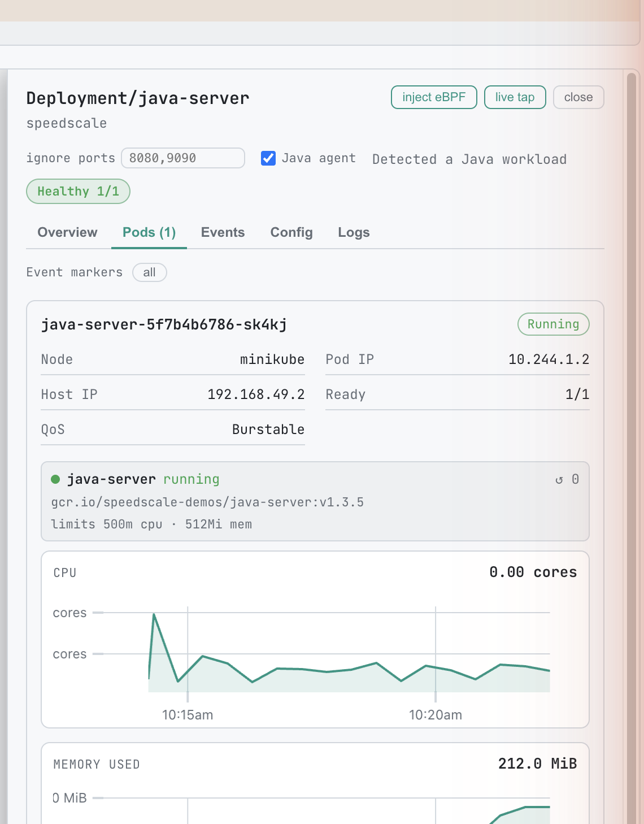
Task: Open the live tap view
Action: pyautogui.click(x=515, y=97)
